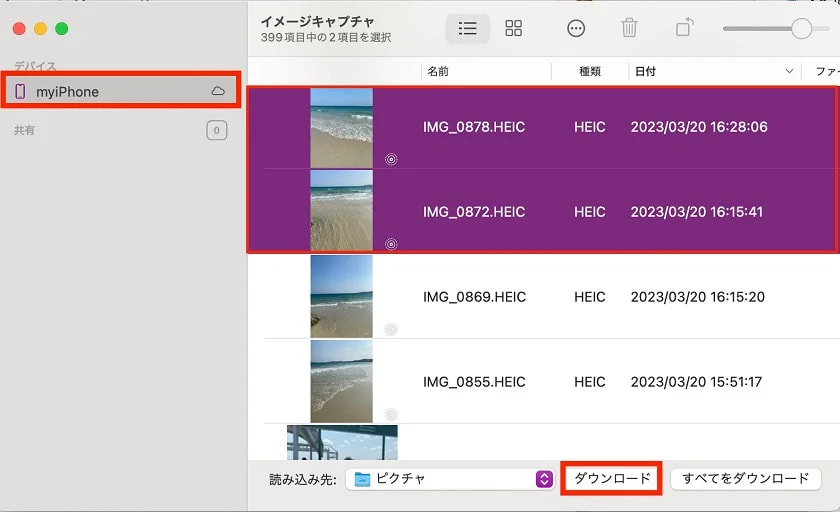
Task: Click file name IMG_0878.HEIC
Action: [474, 127]
